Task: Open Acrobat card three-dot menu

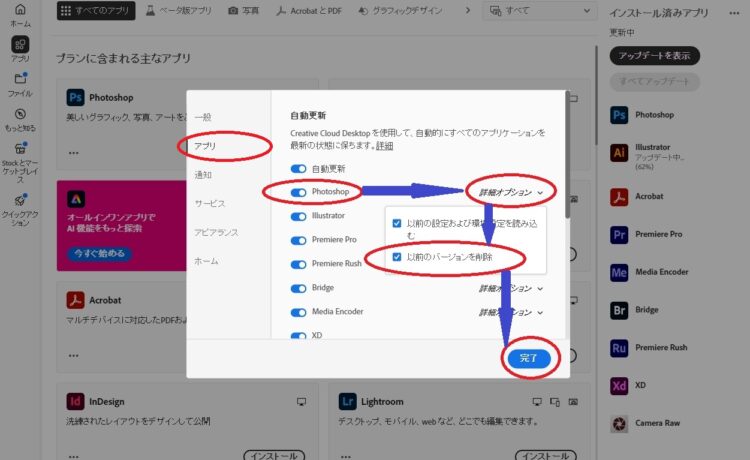Action: [73, 356]
